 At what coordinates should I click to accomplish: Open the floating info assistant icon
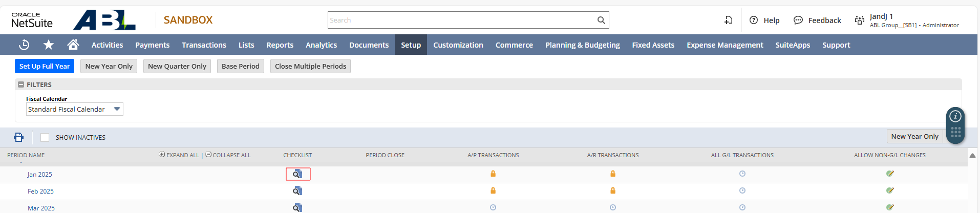click(x=955, y=116)
